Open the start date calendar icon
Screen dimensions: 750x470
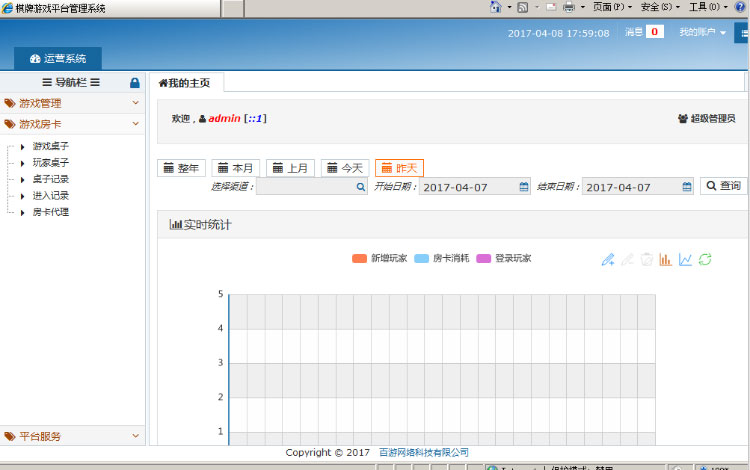click(524, 186)
